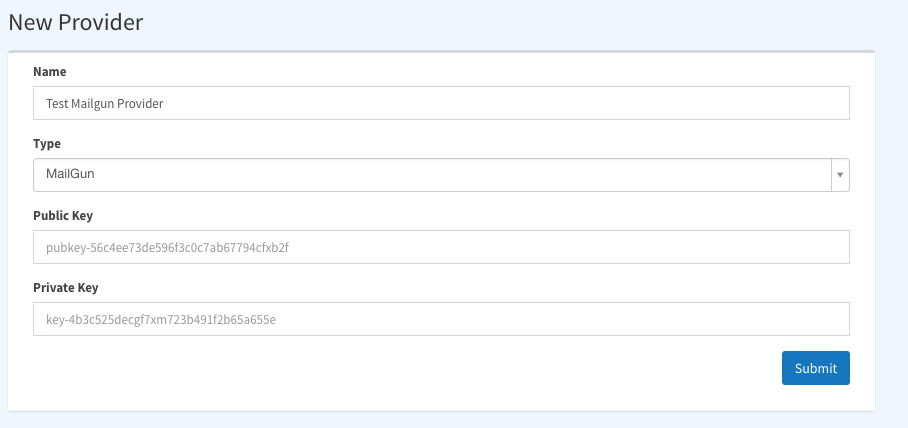This screenshot has width=908, height=428.
Task: Click into the Private Key field
Action: 441,319
